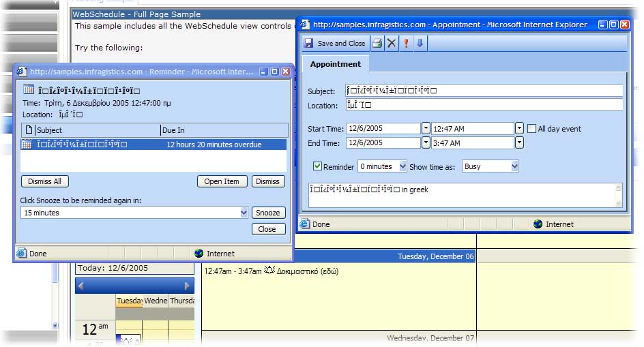
Task: Click the Today: 12/6/2005 label
Action: [x=113, y=268]
